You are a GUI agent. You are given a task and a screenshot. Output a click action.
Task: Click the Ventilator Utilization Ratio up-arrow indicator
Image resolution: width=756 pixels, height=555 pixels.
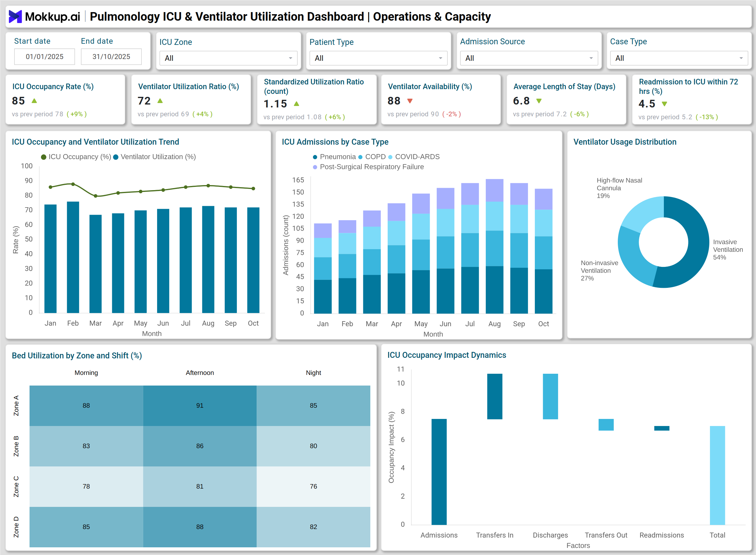tap(160, 101)
